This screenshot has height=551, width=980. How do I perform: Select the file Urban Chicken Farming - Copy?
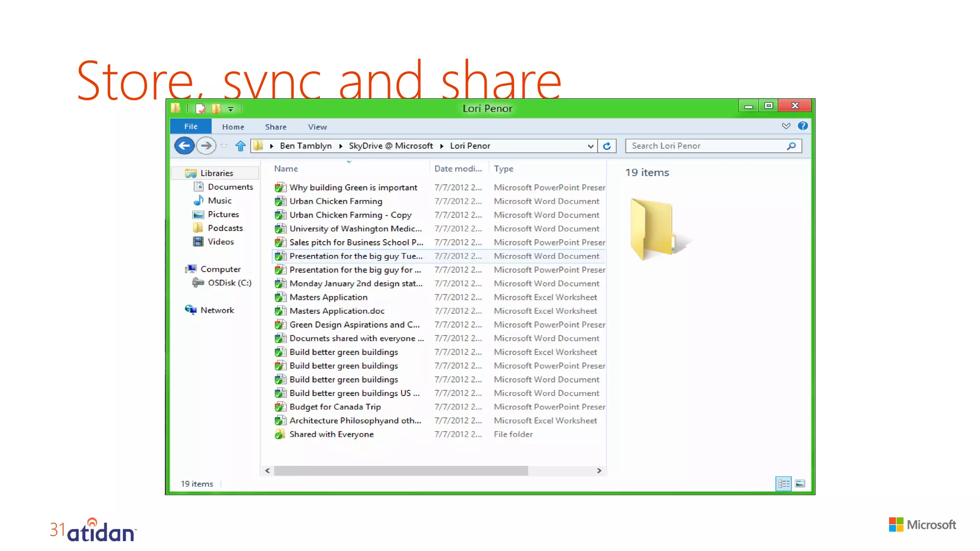tap(351, 215)
